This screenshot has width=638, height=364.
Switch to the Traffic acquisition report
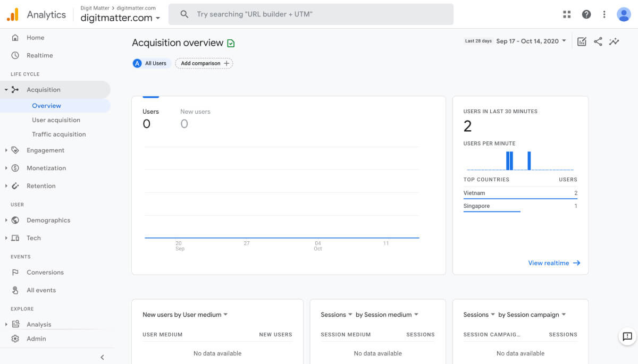click(58, 134)
